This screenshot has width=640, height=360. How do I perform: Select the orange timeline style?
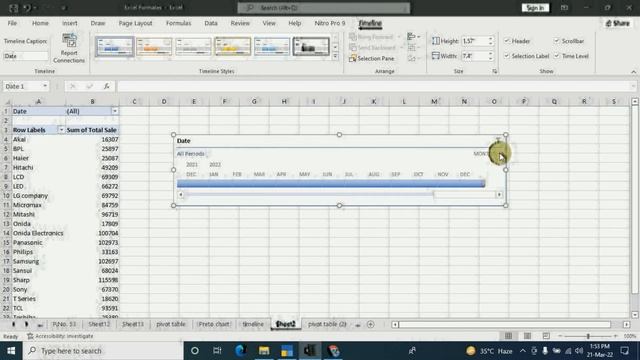(x=154, y=46)
